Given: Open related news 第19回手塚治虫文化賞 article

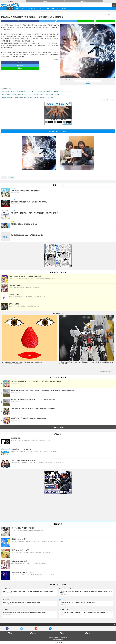Looking at the screenshot, I should coord(27,235).
